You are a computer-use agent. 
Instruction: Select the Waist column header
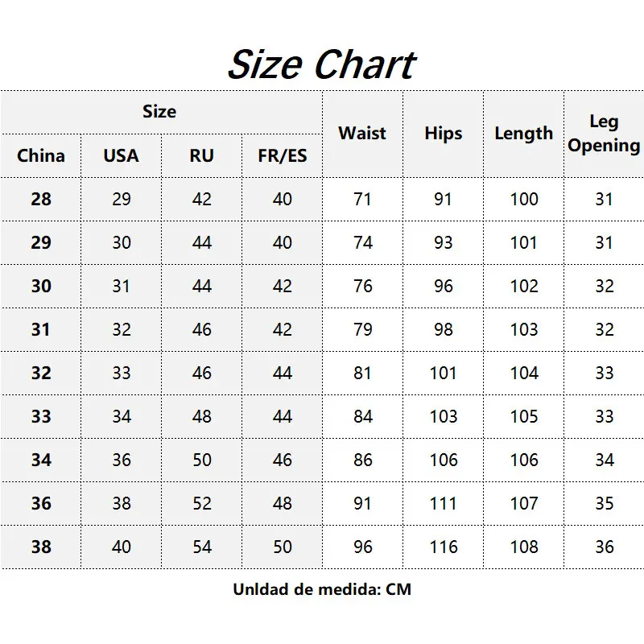pyautogui.click(x=362, y=134)
